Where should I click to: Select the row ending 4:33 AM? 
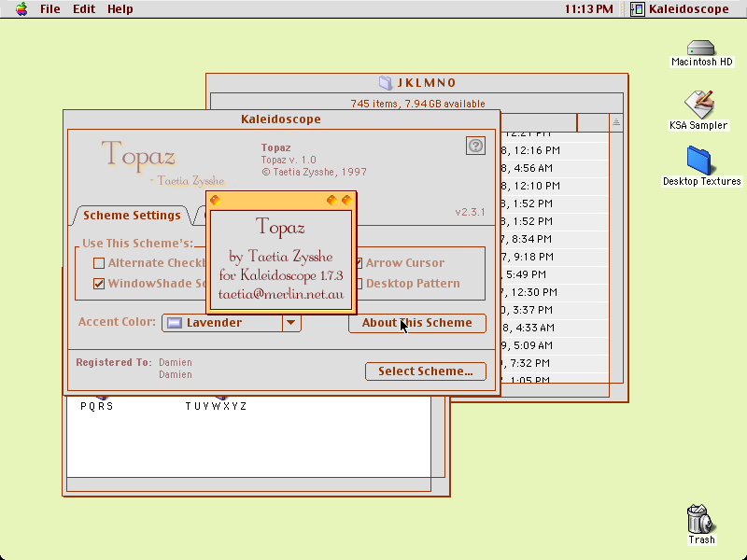click(554, 328)
